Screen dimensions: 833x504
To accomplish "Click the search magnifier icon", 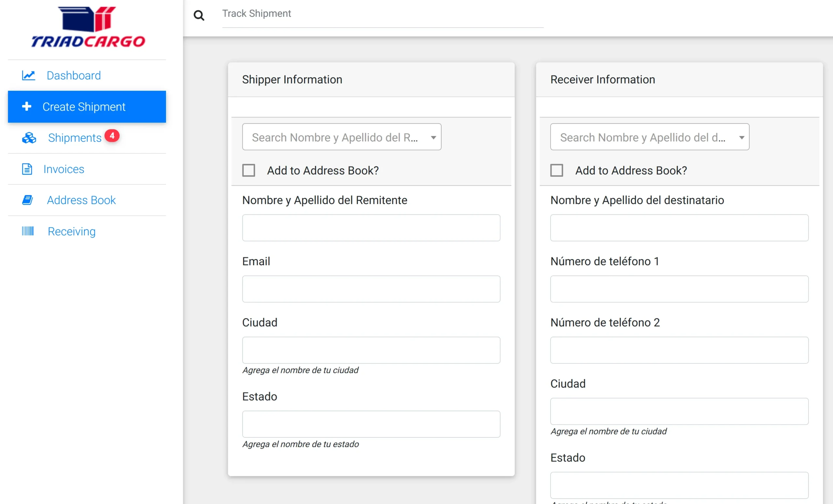I will [199, 15].
